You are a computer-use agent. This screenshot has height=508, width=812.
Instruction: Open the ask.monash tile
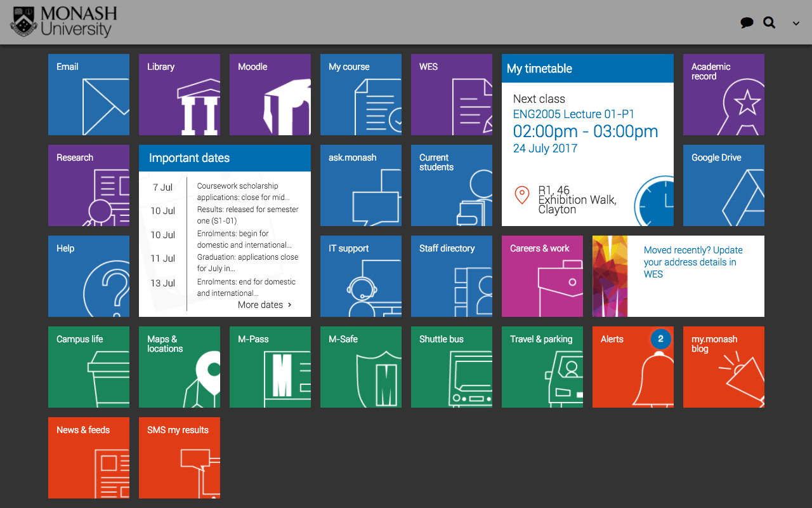tap(361, 185)
